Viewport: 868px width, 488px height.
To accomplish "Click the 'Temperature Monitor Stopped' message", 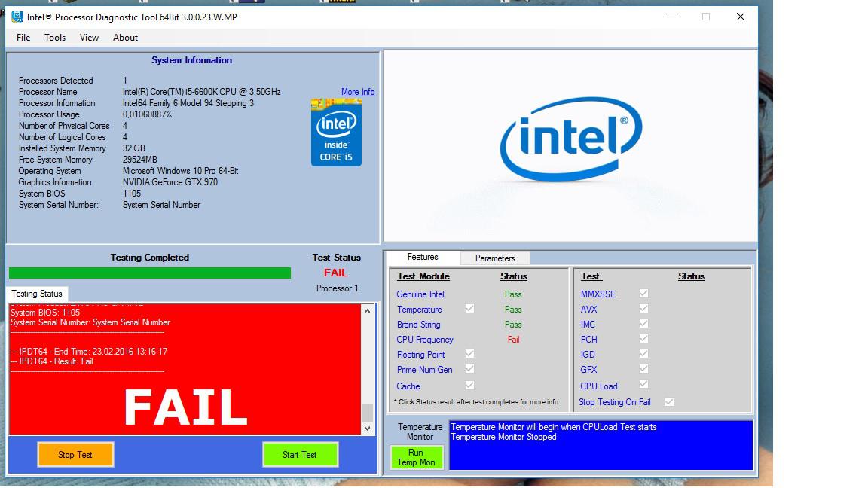I will click(503, 437).
